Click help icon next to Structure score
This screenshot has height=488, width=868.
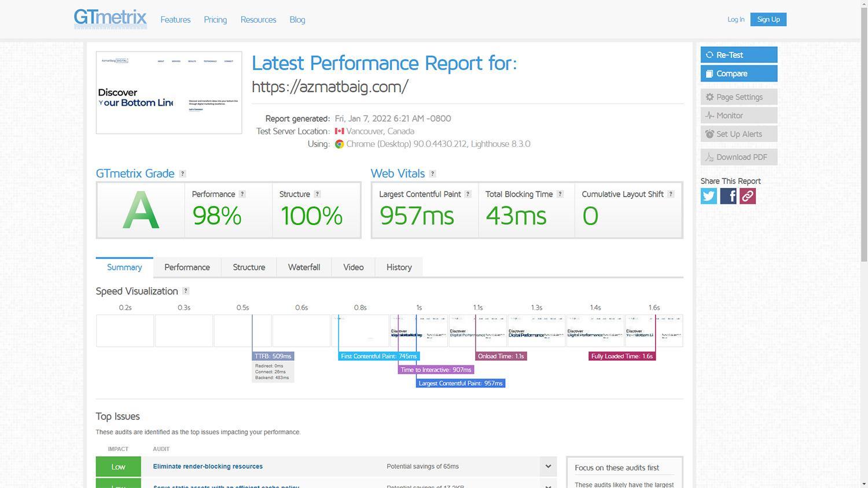[x=317, y=194]
